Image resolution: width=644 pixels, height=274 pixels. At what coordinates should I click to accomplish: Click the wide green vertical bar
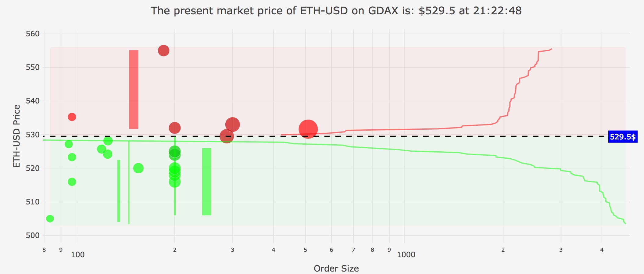click(x=206, y=182)
